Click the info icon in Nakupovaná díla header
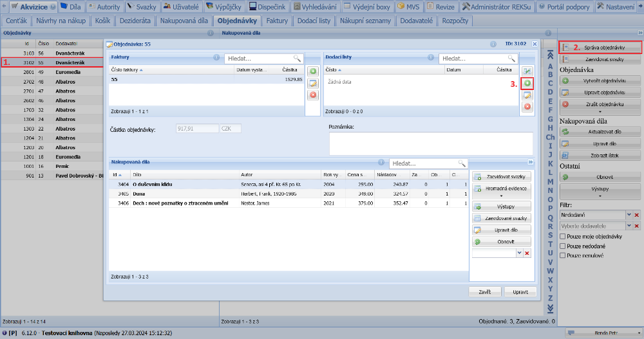This screenshot has width=644, height=339. coord(380,163)
